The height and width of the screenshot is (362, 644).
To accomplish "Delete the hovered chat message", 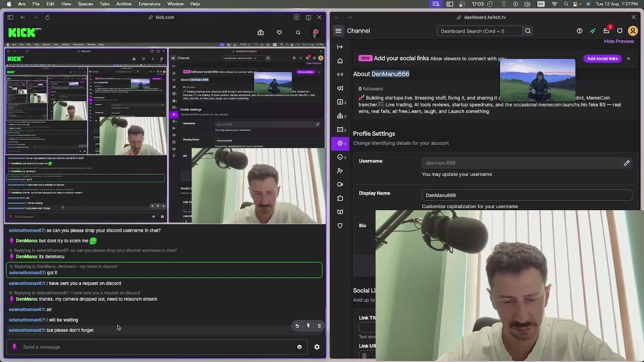I will click(319, 326).
